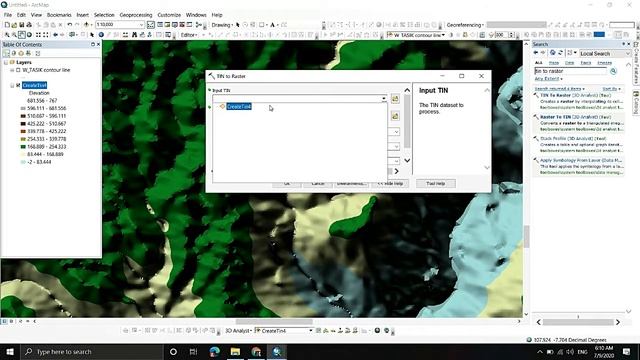Open the Georeferencing dropdown menu
This screenshot has width=640, height=360.
pyautogui.click(x=465, y=25)
